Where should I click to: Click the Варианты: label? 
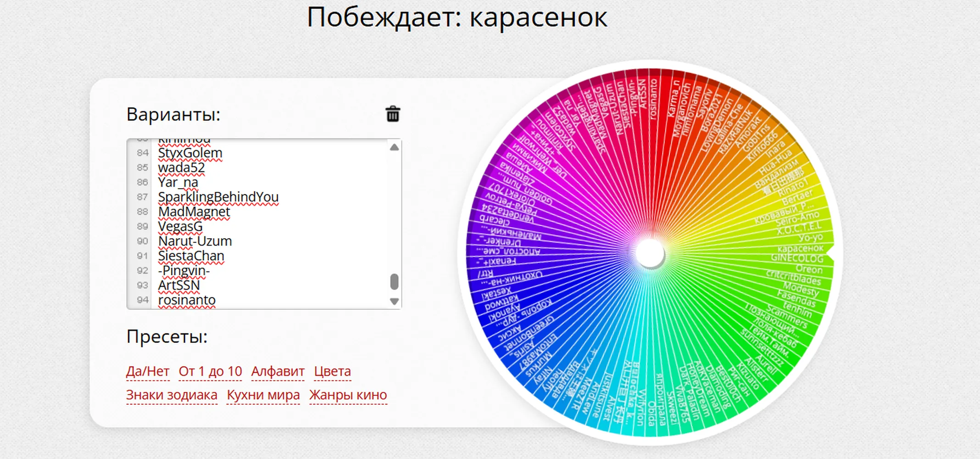tap(173, 114)
